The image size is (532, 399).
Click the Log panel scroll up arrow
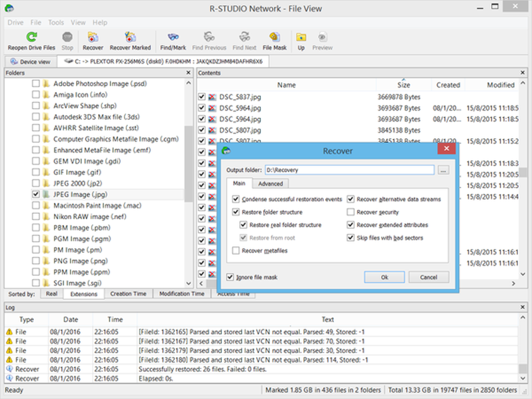[x=523, y=318]
